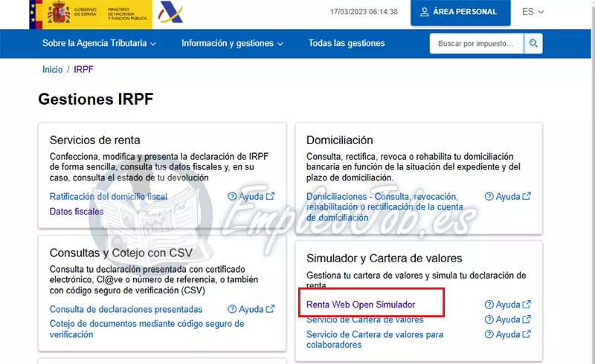Click the Servicios de renta card title
Screen dimensions: 595x364
pos(95,140)
